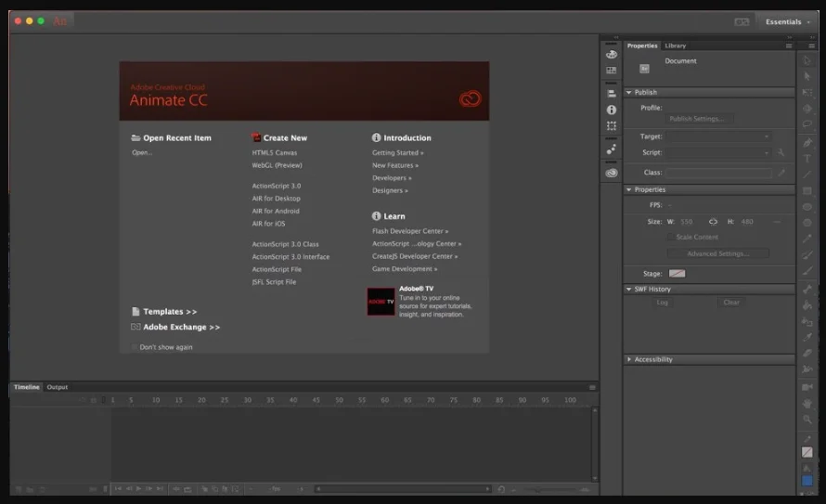This screenshot has height=504, width=826.
Task: Collapse the Properties section
Action: coord(628,189)
